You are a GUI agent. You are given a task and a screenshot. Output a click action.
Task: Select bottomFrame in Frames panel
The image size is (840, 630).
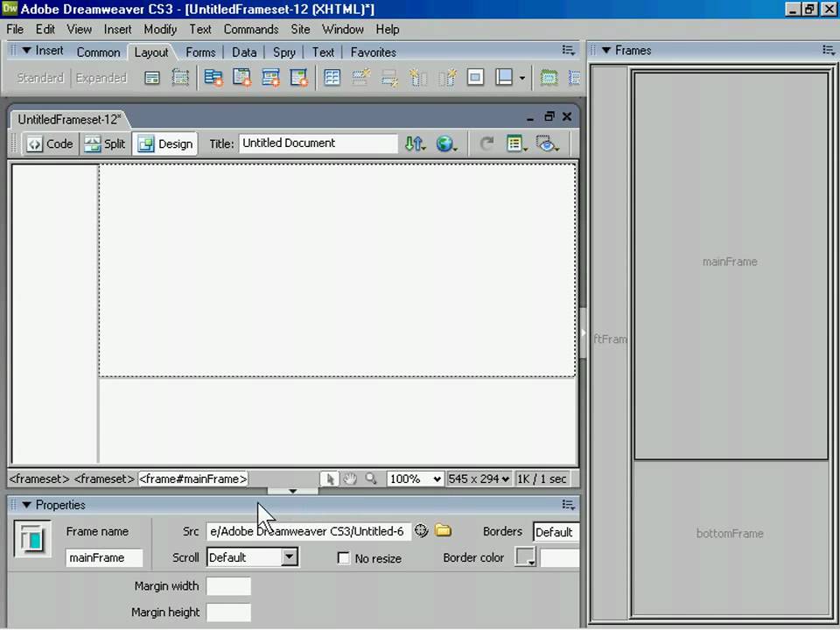tap(731, 537)
